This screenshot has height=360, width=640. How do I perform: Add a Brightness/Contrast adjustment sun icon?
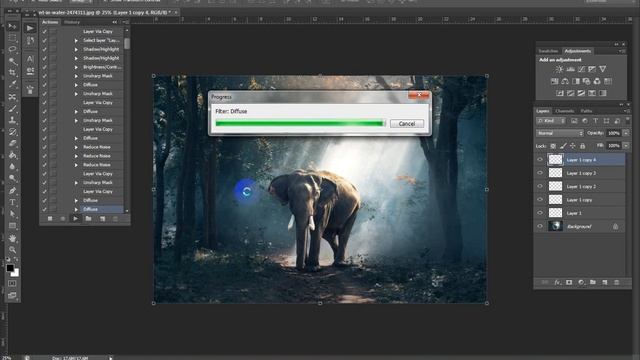pyautogui.click(x=560, y=69)
